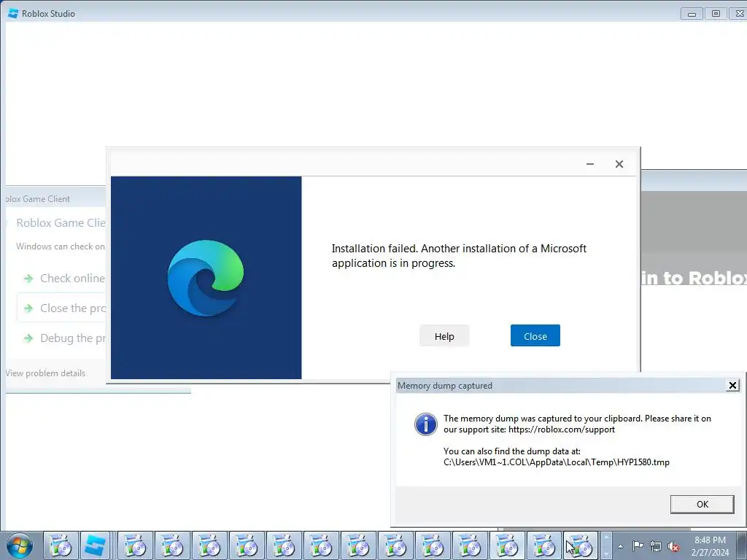Minimize the Edge installer dialog
This screenshot has width=747, height=560.
(x=589, y=164)
